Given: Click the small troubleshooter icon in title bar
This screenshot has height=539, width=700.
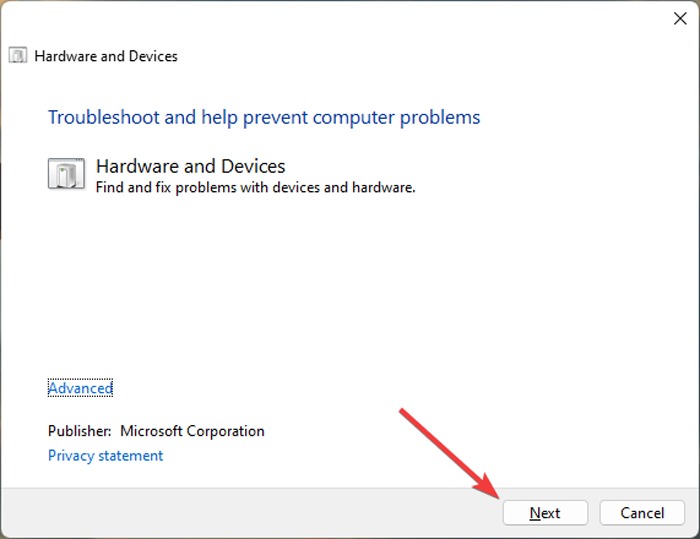Looking at the screenshot, I should pos(18,56).
